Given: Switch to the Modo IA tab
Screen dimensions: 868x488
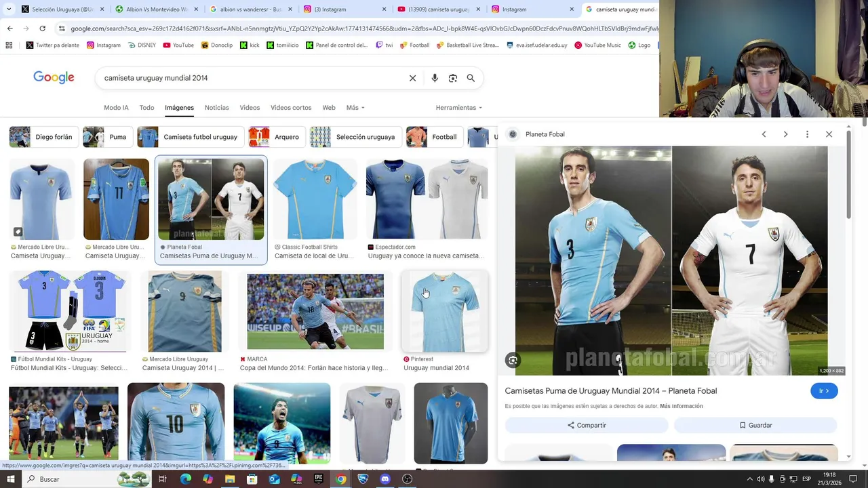Looking at the screenshot, I should 116,108.
